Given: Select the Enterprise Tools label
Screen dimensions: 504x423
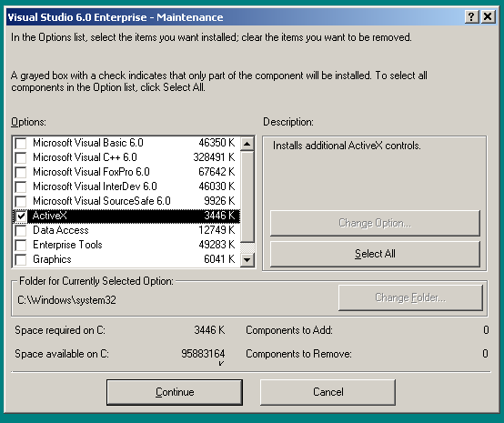Looking at the screenshot, I should pyautogui.click(x=67, y=245).
